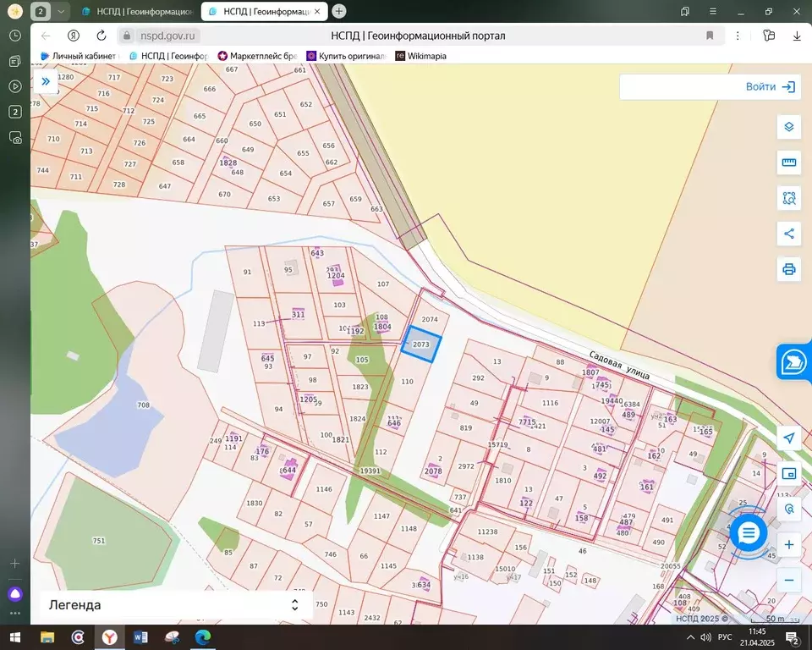Viewport: 812px width, 650px height.
Task: Click the Садовая улица street label
Action: (x=619, y=365)
